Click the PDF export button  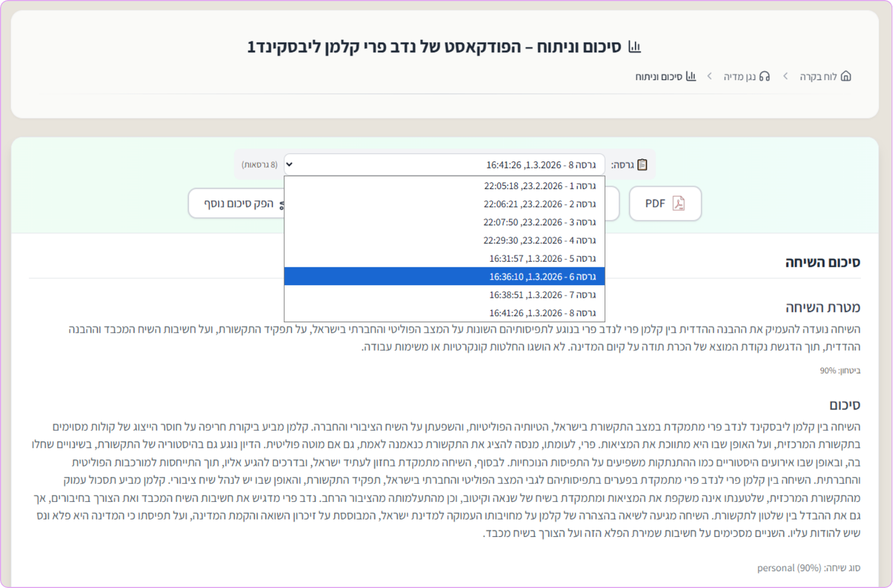[x=665, y=203]
